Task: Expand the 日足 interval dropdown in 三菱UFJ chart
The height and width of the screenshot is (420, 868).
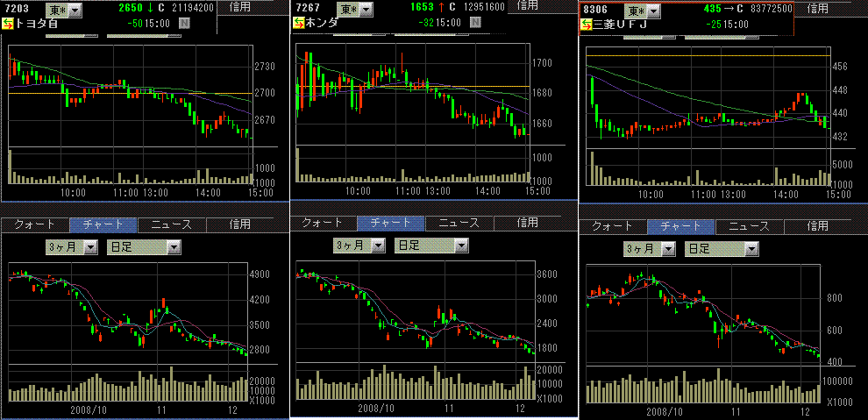Action: pyautogui.click(x=751, y=249)
